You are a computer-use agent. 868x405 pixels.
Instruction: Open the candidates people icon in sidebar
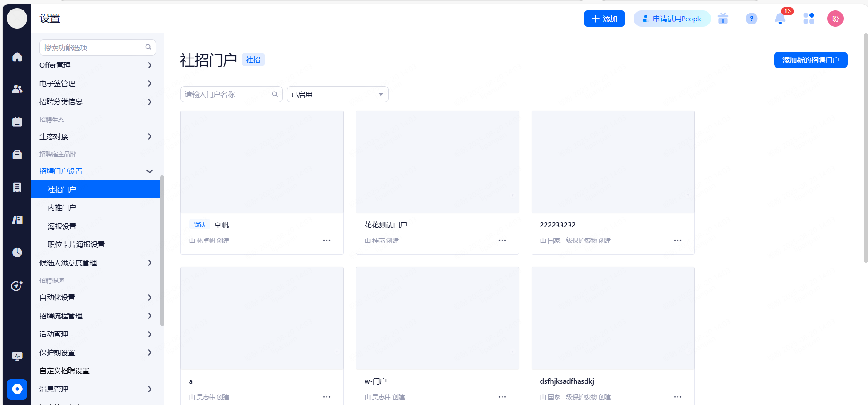click(17, 89)
